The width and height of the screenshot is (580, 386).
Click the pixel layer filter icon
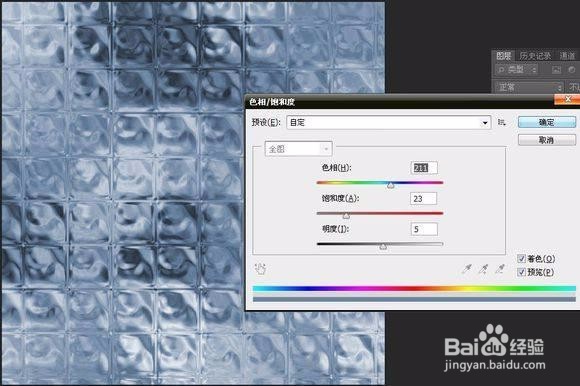click(557, 70)
